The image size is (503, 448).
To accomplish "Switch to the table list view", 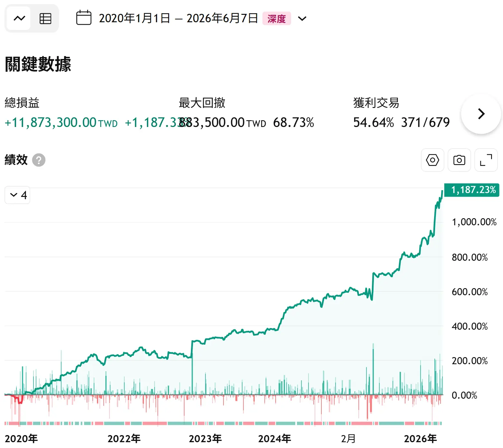I will [45, 18].
